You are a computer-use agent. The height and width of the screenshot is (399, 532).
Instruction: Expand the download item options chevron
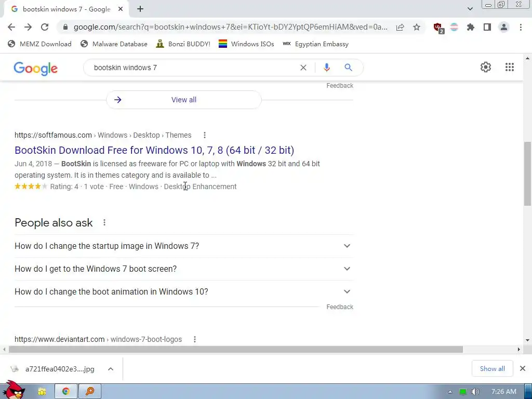[111, 369]
